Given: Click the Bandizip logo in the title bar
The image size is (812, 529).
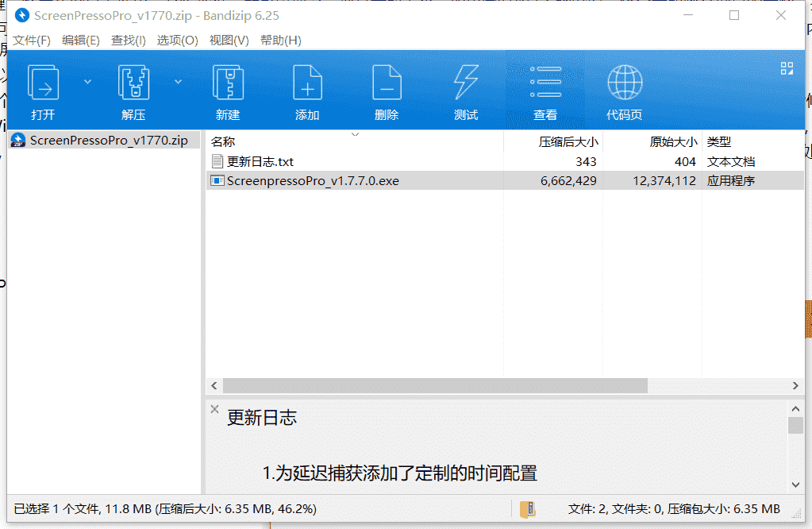Looking at the screenshot, I should point(21,16).
